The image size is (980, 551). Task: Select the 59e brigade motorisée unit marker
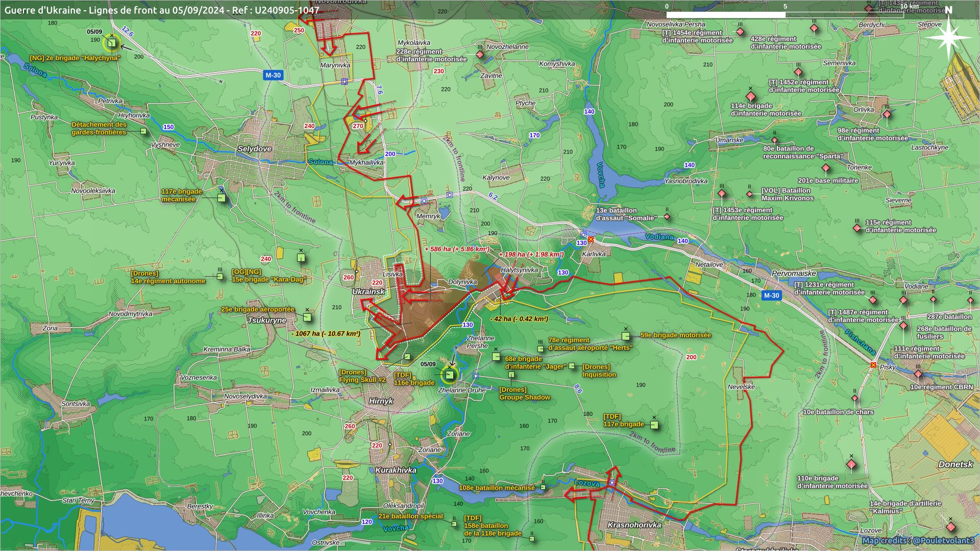(626, 336)
